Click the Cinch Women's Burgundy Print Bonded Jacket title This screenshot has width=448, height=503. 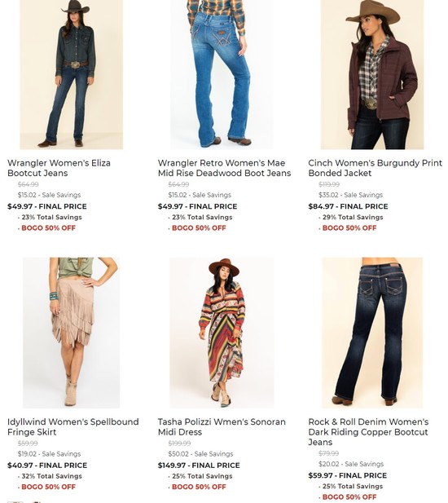click(375, 168)
